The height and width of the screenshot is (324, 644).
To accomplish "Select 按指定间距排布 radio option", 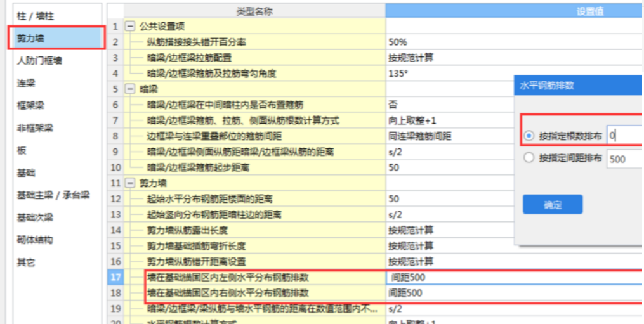I will click(529, 159).
